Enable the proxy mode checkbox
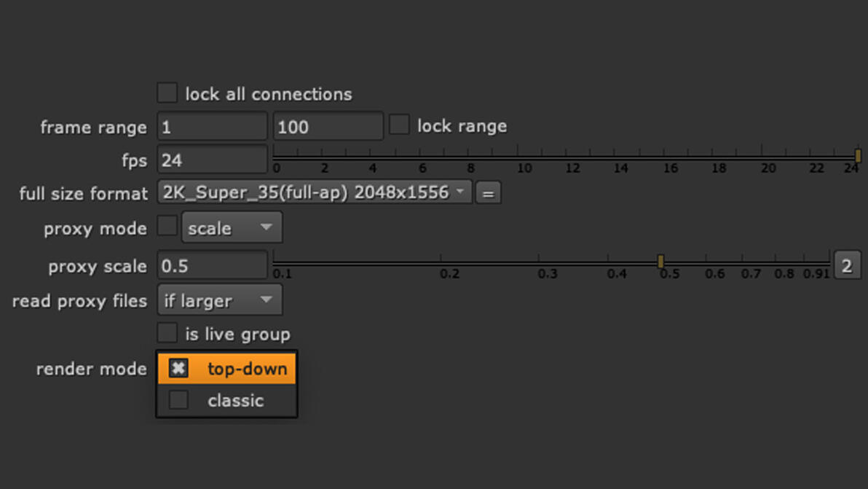868x489 pixels. click(167, 227)
